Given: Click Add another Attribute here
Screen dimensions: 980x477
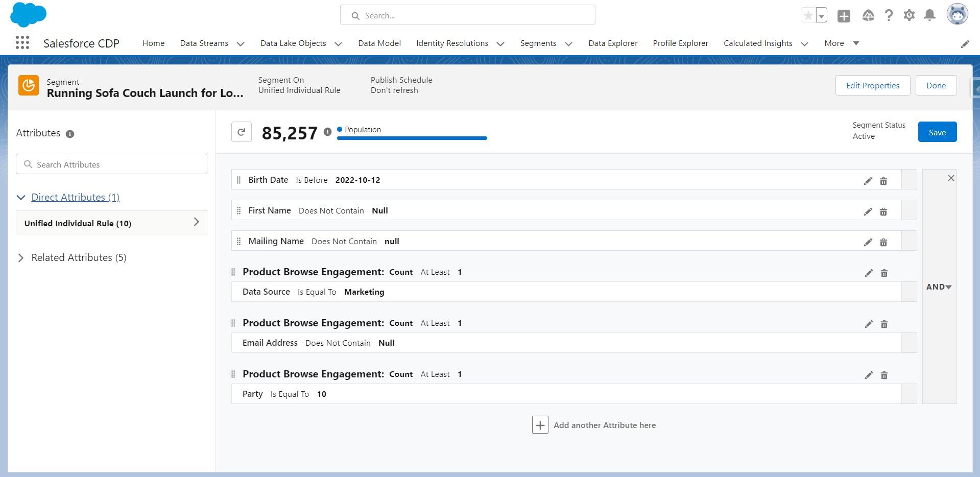Looking at the screenshot, I should point(594,425).
